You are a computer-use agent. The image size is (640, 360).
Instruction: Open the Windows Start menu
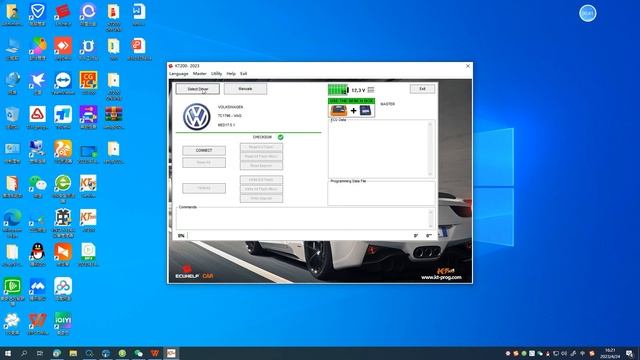pyautogui.click(x=7, y=353)
